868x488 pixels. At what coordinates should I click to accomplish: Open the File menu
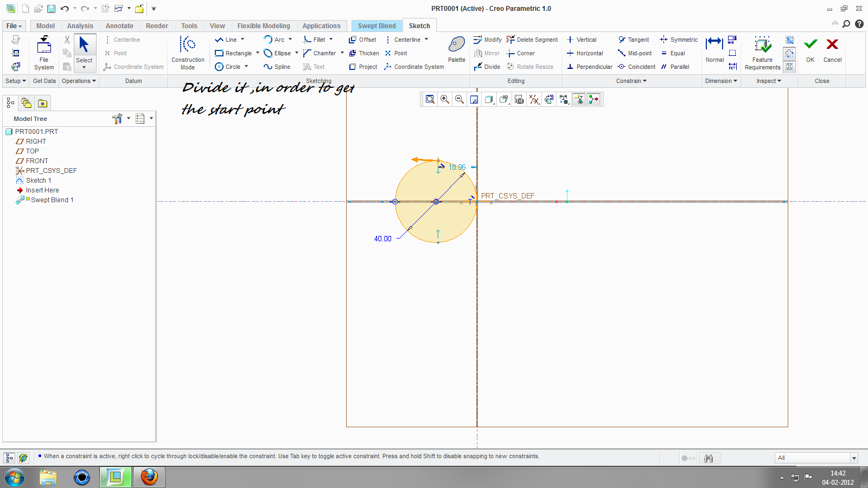(14, 26)
